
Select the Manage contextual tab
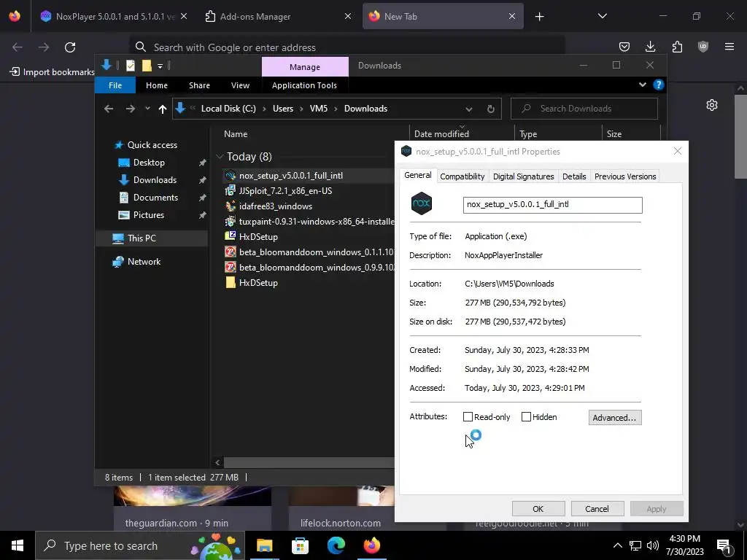pyautogui.click(x=305, y=67)
